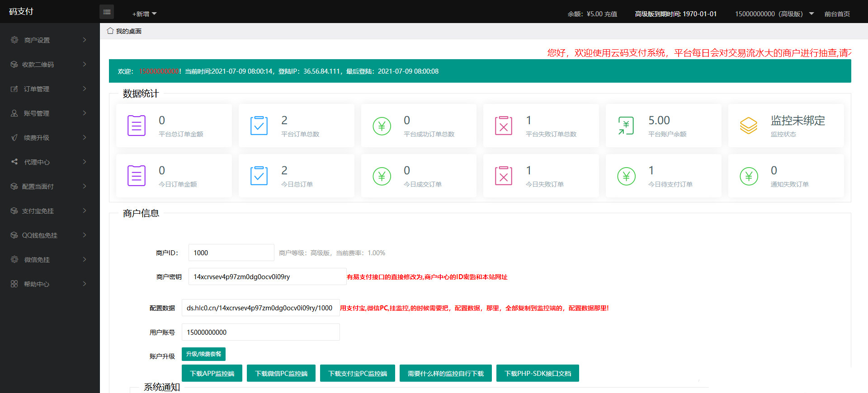The width and height of the screenshot is (868, 393).
Task: Open the +新增 dropdown menu
Action: click(x=144, y=14)
